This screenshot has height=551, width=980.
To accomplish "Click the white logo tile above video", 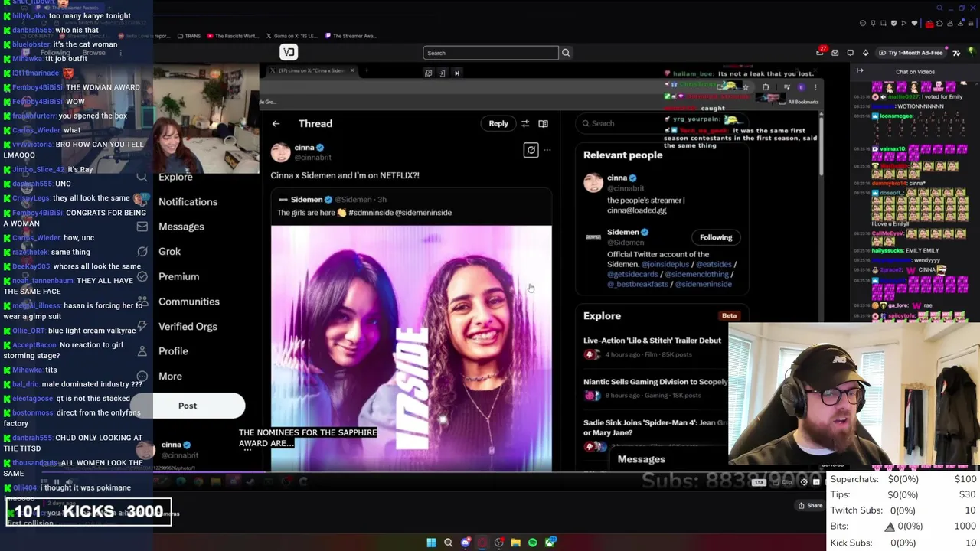I will pos(289,52).
